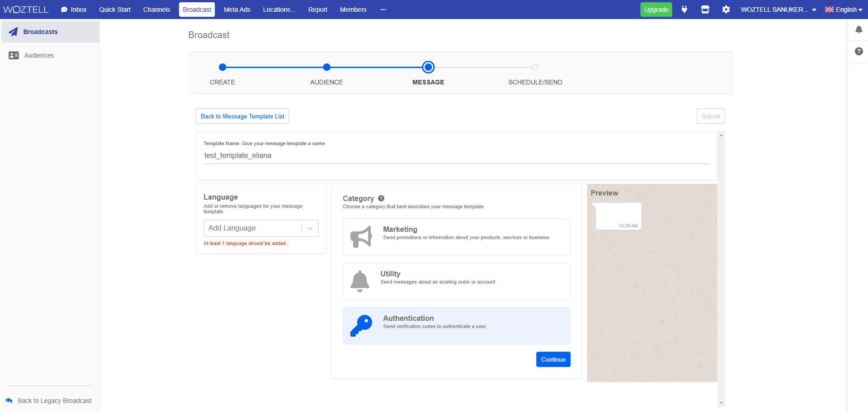Screen dimensions: 868x412
Task: Click the template name input field
Action: (x=408, y=155)
